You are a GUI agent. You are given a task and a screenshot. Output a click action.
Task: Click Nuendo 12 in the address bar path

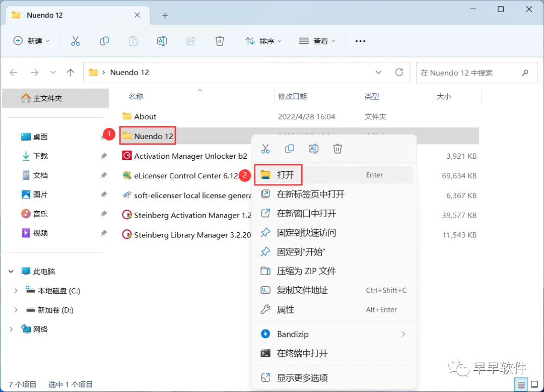129,73
